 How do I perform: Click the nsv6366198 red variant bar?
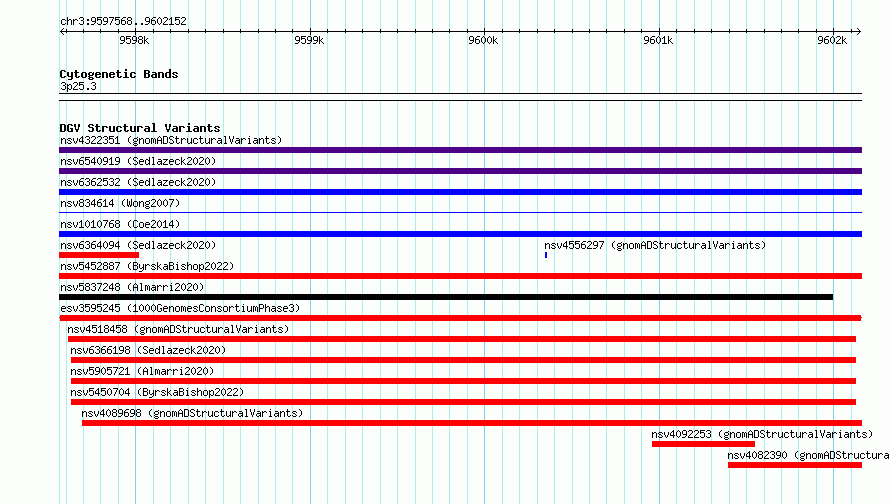click(x=463, y=360)
